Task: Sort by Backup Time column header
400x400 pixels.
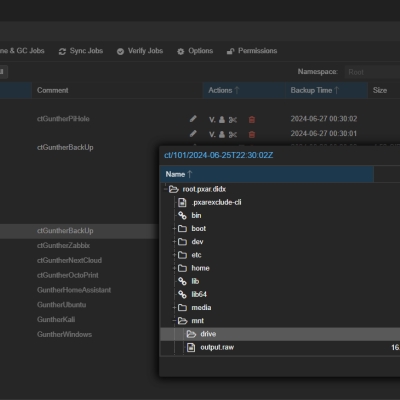Action: click(326, 90)
